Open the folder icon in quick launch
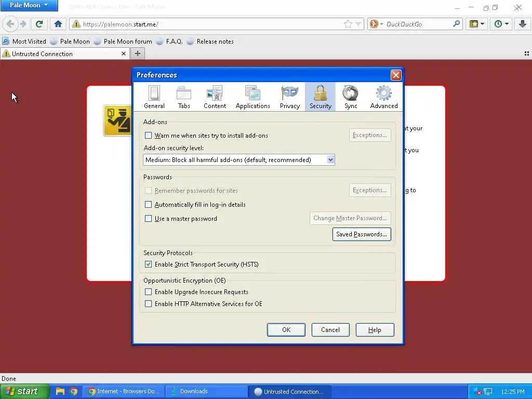532x399 pixels. coord(60,391)
